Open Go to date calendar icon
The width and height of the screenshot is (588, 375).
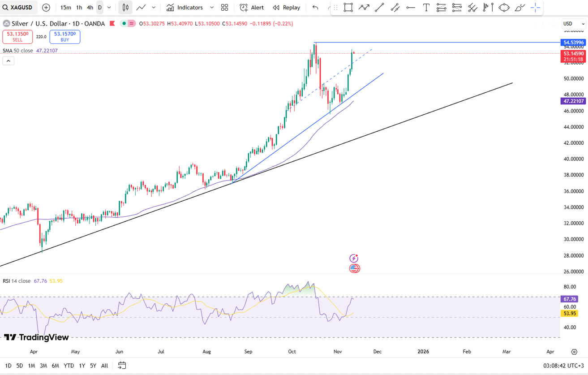pyautogui.click(x=122, y=366)
